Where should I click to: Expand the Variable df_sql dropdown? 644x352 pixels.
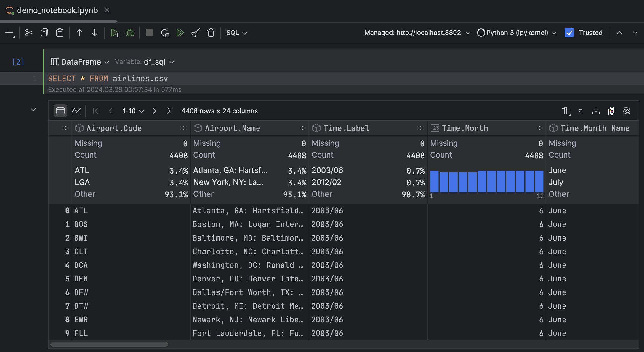[172, 62]
